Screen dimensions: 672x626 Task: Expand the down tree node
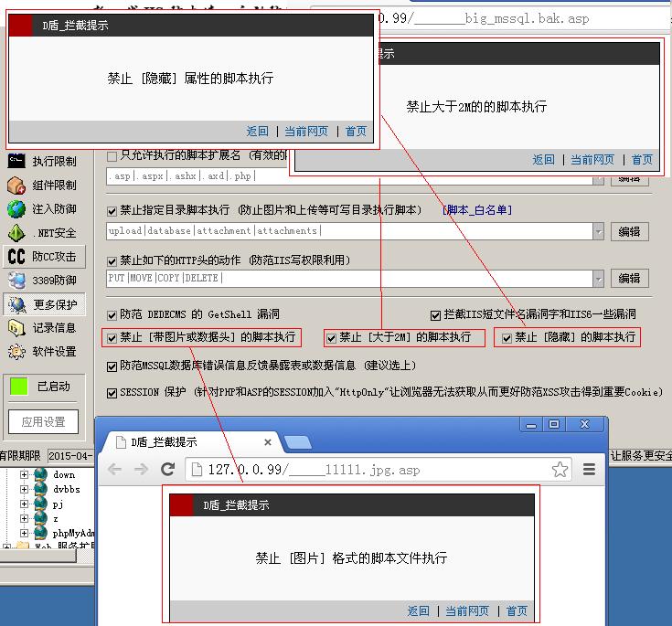(24, 474)
